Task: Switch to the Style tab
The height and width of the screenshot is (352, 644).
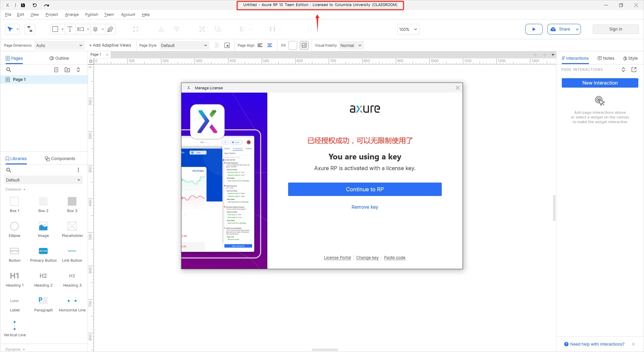Action: click(x=630, y=58)
